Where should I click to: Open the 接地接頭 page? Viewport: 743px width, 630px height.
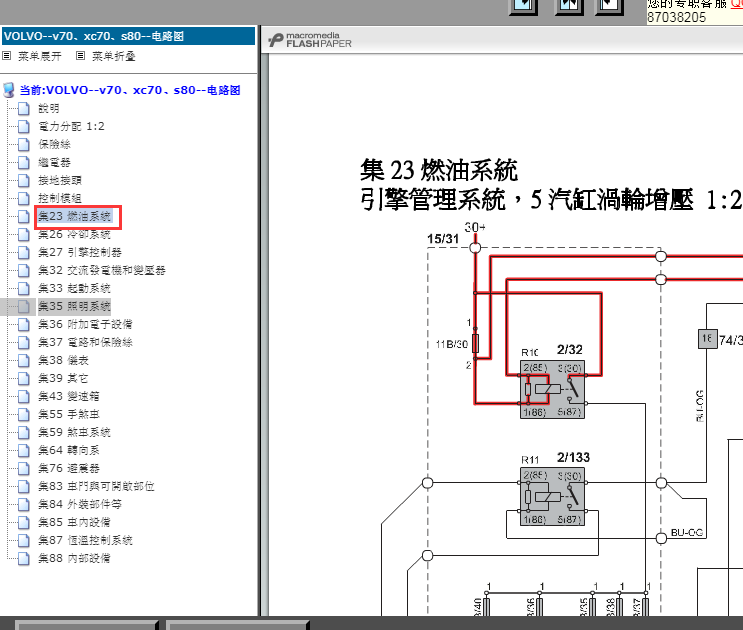(x=60, y=180)
